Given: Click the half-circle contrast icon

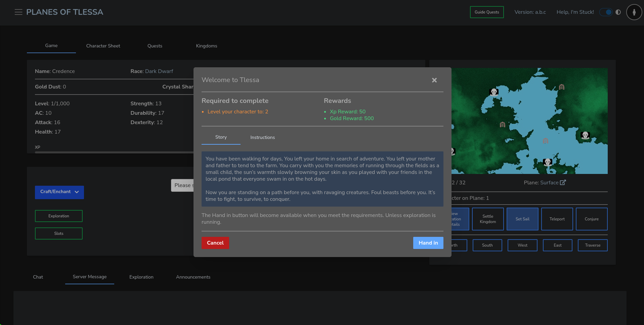Looking at the screenshot, I should pos(618,12).
